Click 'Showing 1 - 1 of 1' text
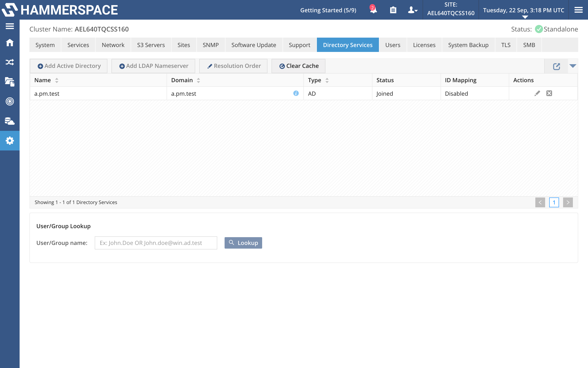This screenshot has width=588, height=368. 76,202
